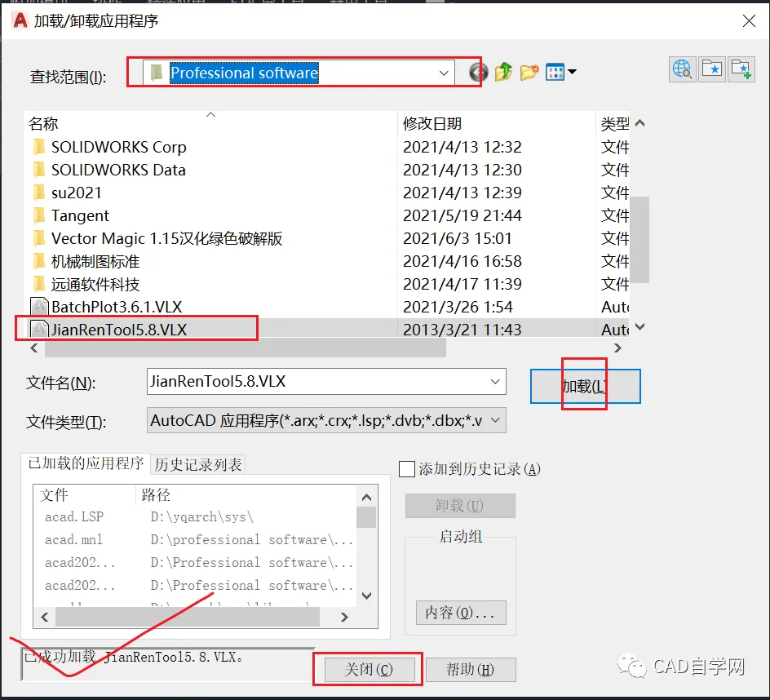Click the 帮助(H) help button
The width and height of the screenshot is (770, 700).
[471, 670]
